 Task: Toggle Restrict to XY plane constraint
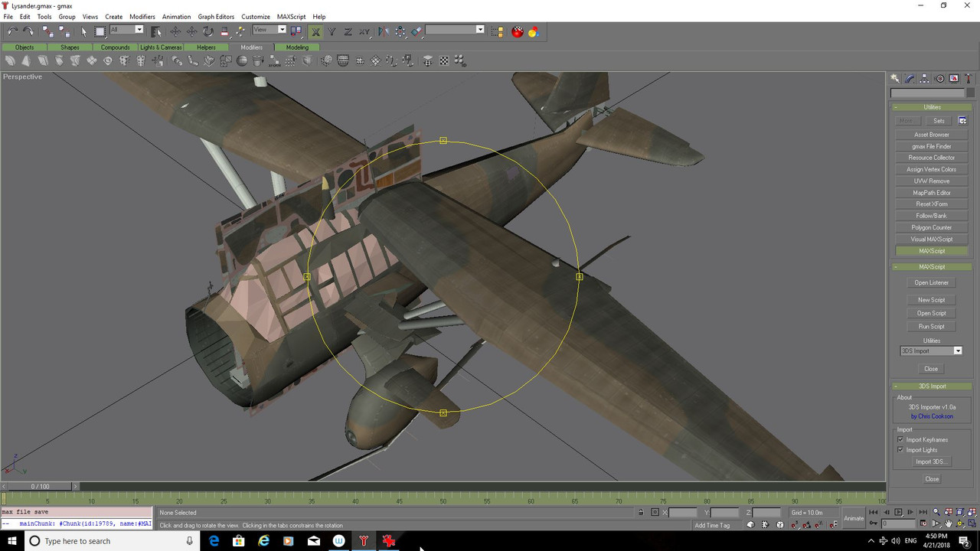tap(364, 31)
